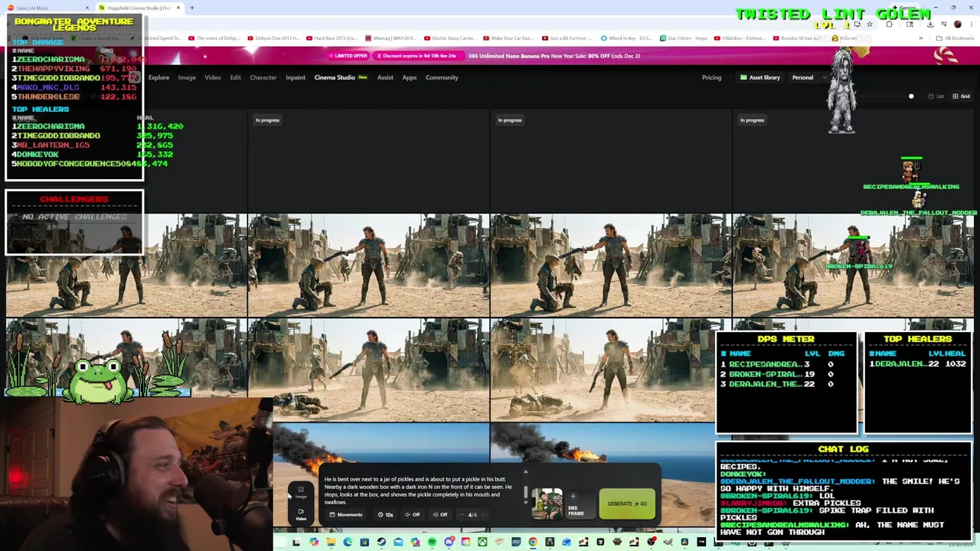This screenshot has width=980, height=551.
Task: Switch prompt bar to Image mode
Action: [301, 492]
